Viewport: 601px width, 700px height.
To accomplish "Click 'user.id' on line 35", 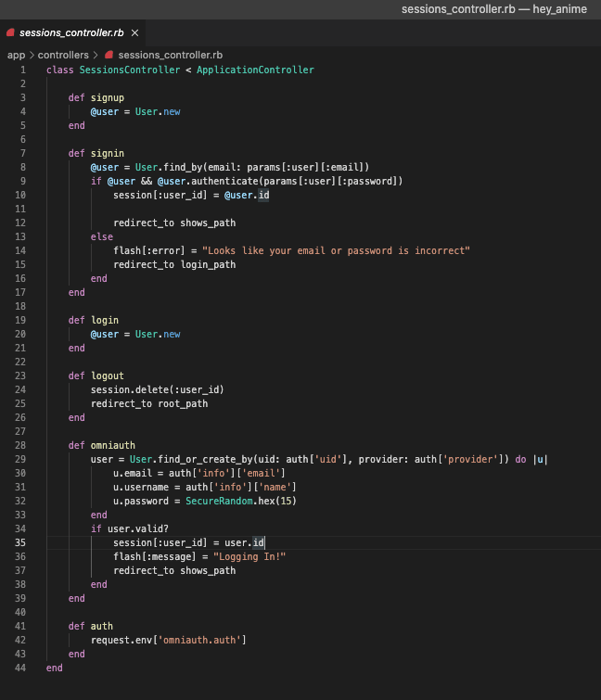I will [x=244, y=542].
